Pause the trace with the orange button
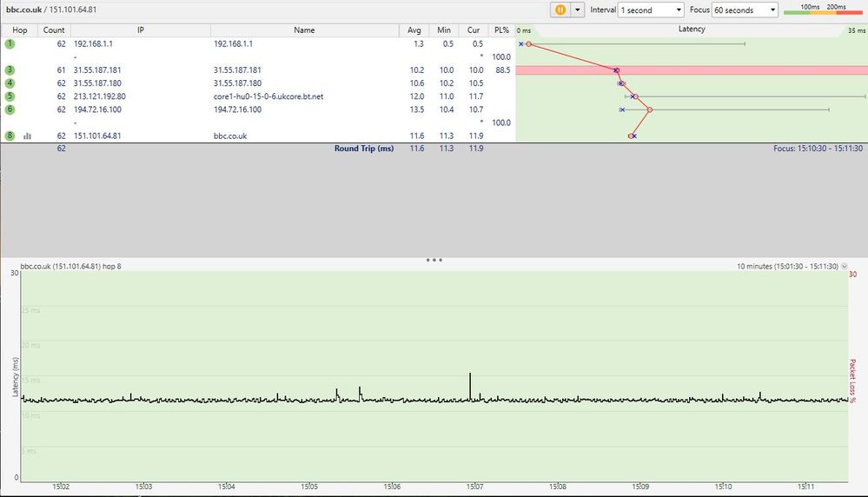This screenshot has width=868, height=497. point(560,10)
